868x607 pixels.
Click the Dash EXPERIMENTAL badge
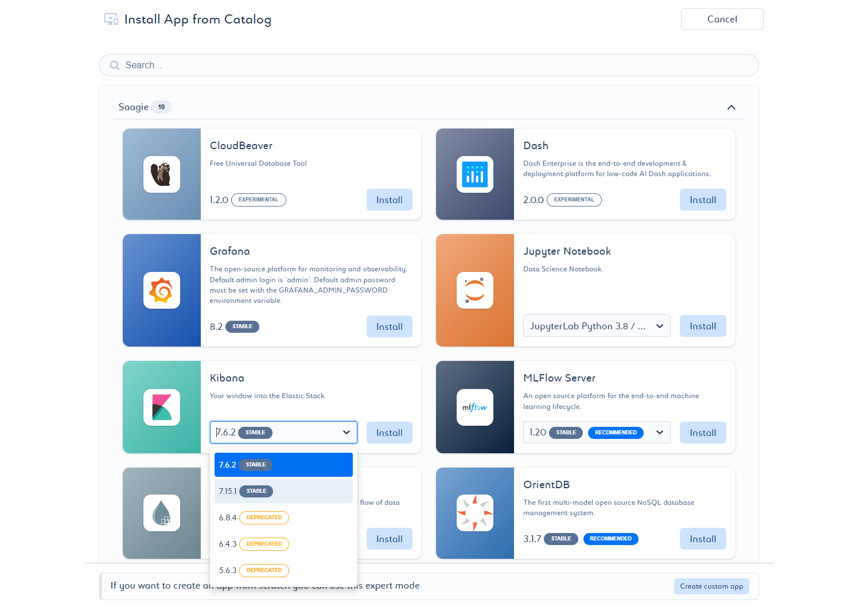tap(574, 200)
